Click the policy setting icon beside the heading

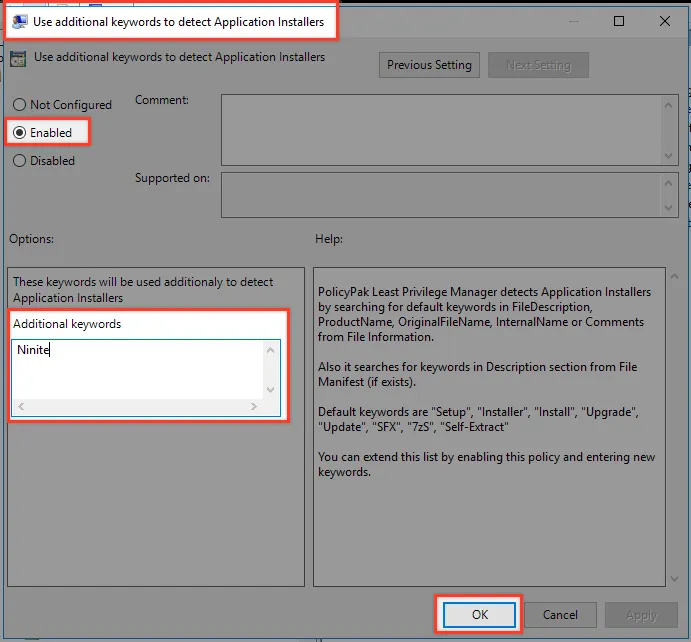pos(18,59)
